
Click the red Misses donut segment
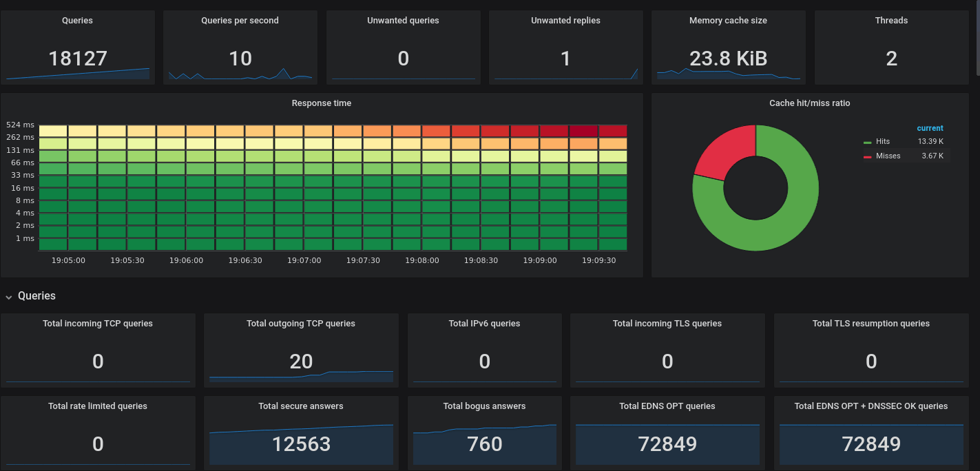point(730,150)
